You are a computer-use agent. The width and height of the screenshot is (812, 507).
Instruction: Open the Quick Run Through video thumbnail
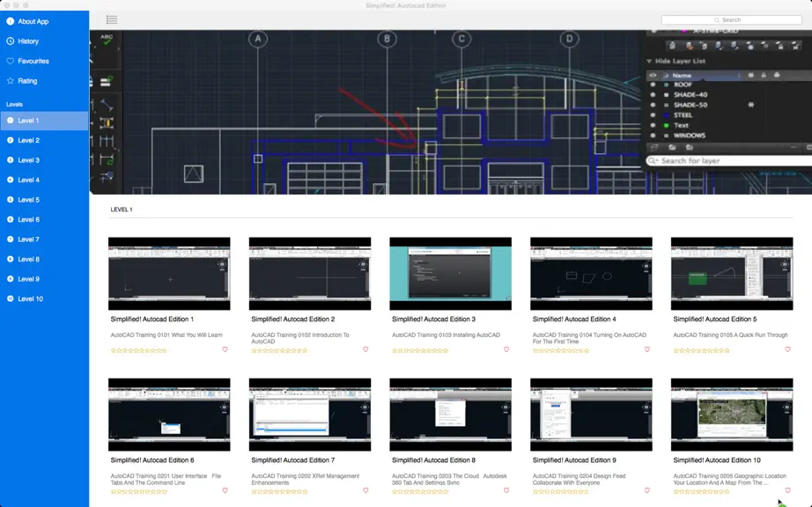pyautogui.click(x=732, y=274)
